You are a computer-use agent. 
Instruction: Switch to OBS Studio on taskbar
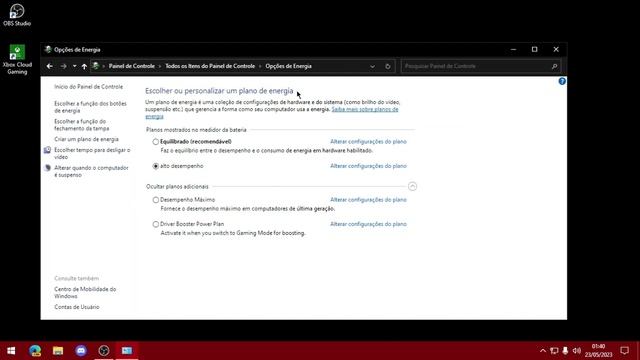[104, 351]
